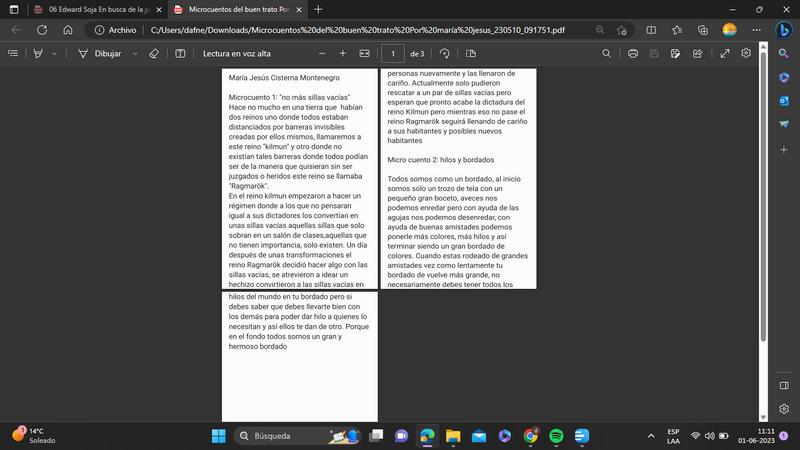Open a new browser tab
Screen dimensions: 800x450
click(318, 9)
